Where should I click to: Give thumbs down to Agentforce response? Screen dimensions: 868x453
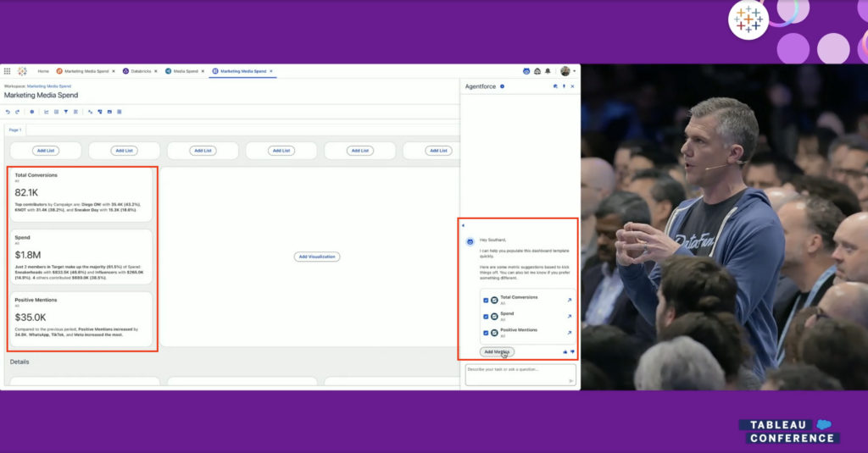(x=572, y=351)
